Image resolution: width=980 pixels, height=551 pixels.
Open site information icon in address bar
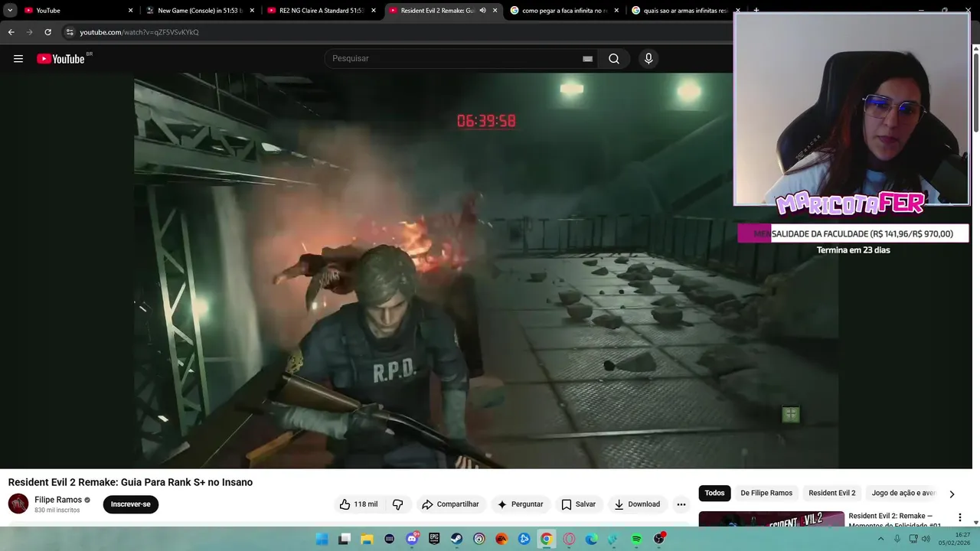[69, 32]
